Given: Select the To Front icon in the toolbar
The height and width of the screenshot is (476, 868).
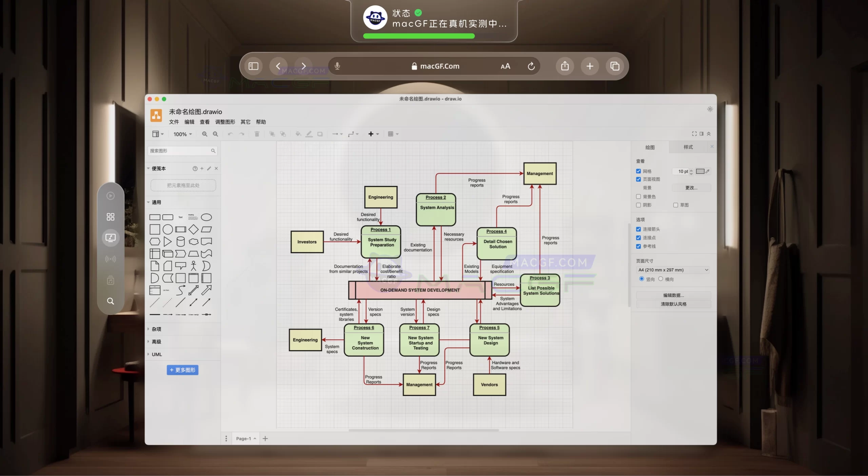Looking at the screenshot, I should 272,134.
